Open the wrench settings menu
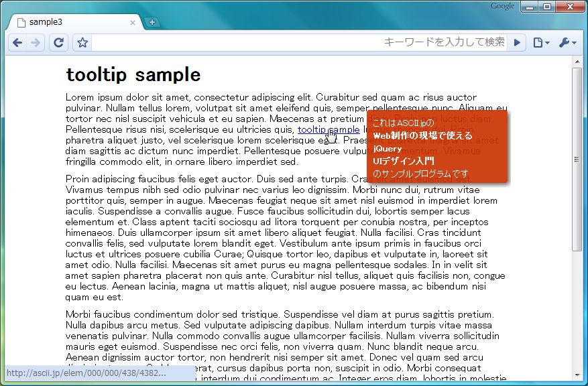588x386 pixels. click(567, 43)
